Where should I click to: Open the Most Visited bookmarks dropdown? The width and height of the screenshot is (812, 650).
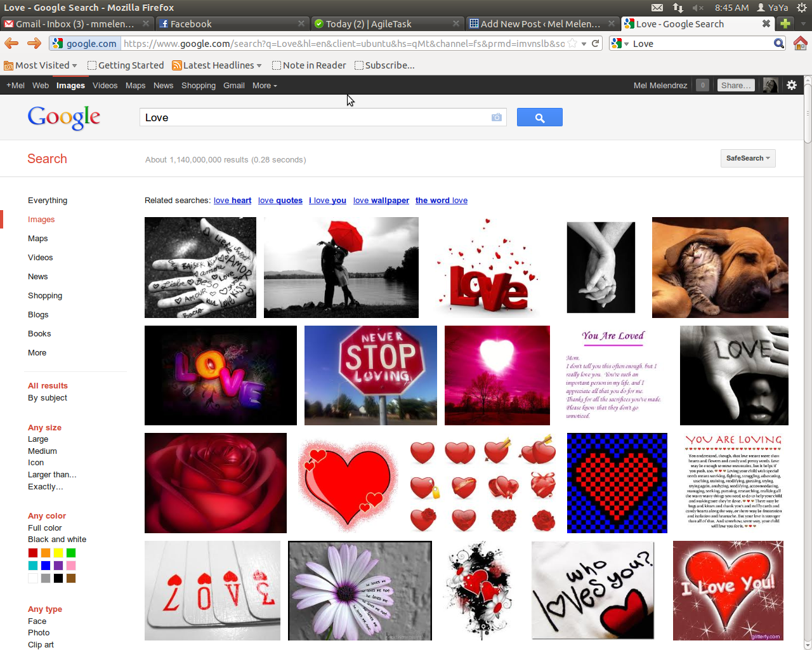coord(41,65)
